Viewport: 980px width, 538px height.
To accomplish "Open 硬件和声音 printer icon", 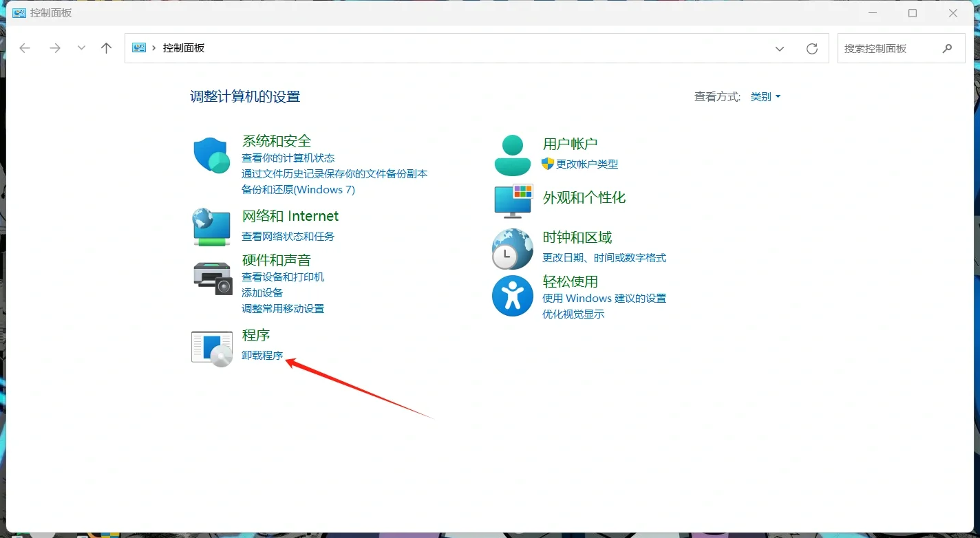I will [x=211, y=278].
